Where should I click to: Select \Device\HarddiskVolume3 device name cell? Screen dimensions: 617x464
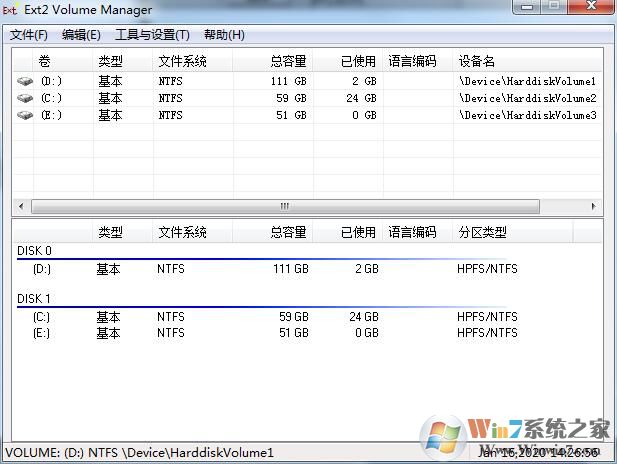tap(527, 115)
